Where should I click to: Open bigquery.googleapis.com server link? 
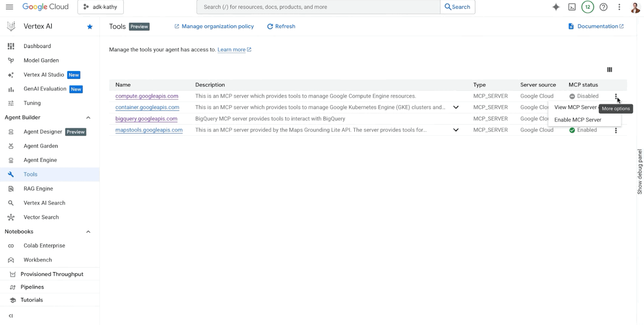(146, 119)
